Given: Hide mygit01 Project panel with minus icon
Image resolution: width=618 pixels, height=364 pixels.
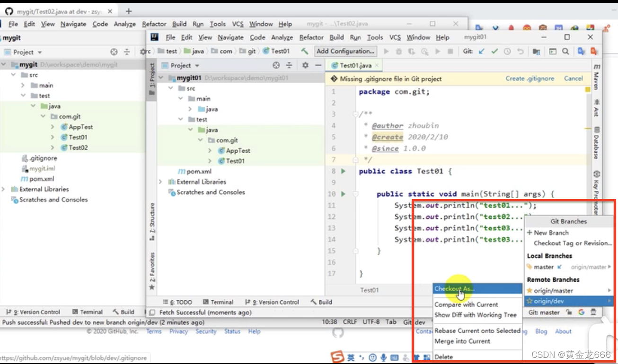Looking at the screenshot, I should [318, 65].
